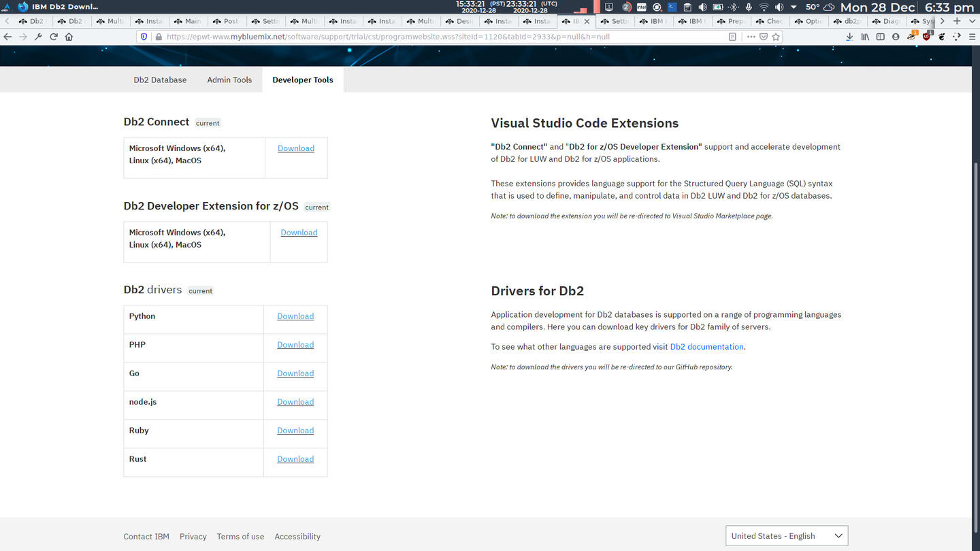
Task: Go back with the browser back arrow
Action: pyautogui.click(x=7, y=37)
